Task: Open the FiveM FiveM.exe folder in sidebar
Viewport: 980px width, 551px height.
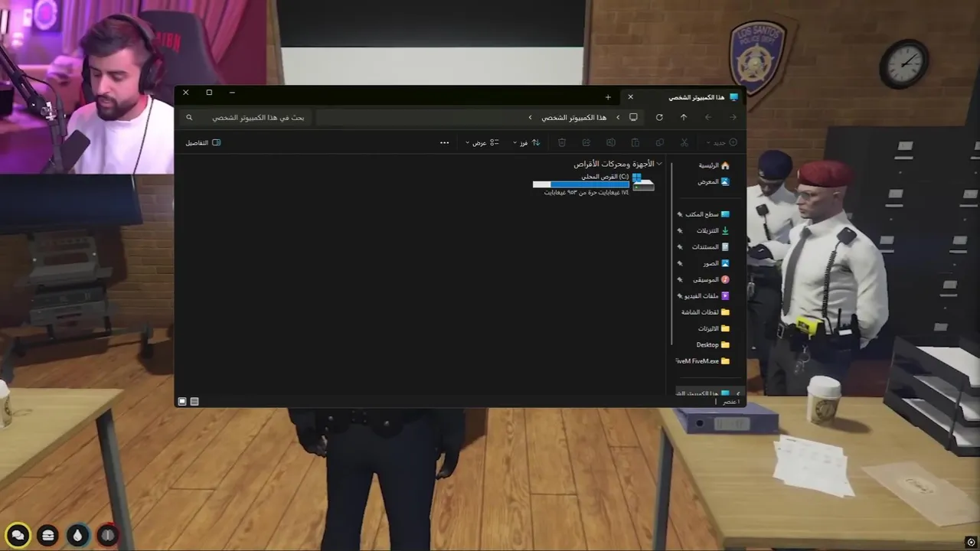Action: coord(703,360)
